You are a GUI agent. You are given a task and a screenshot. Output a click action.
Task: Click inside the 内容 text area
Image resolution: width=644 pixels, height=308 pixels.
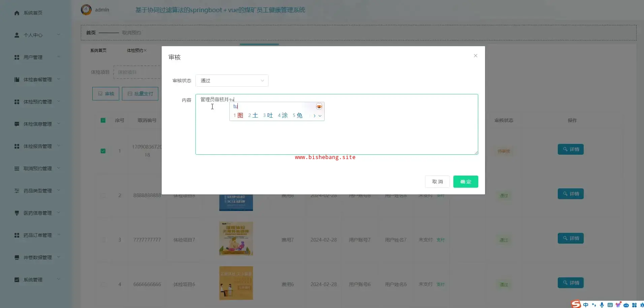337,124
